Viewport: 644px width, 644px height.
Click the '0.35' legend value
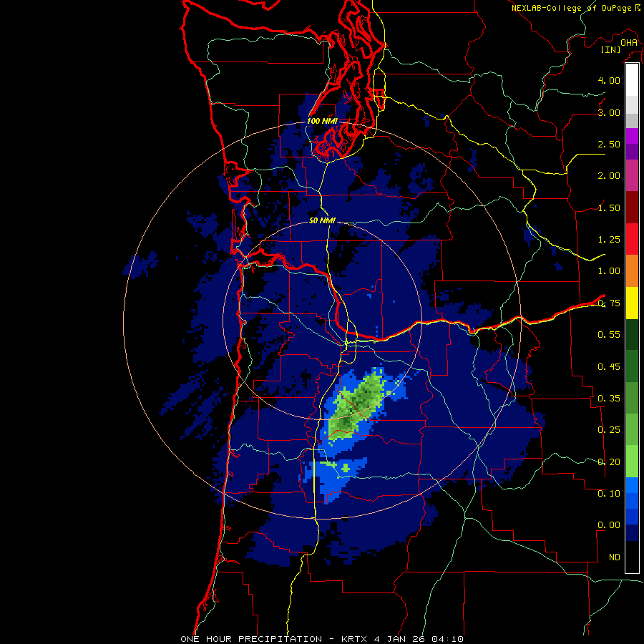[609, 399]
